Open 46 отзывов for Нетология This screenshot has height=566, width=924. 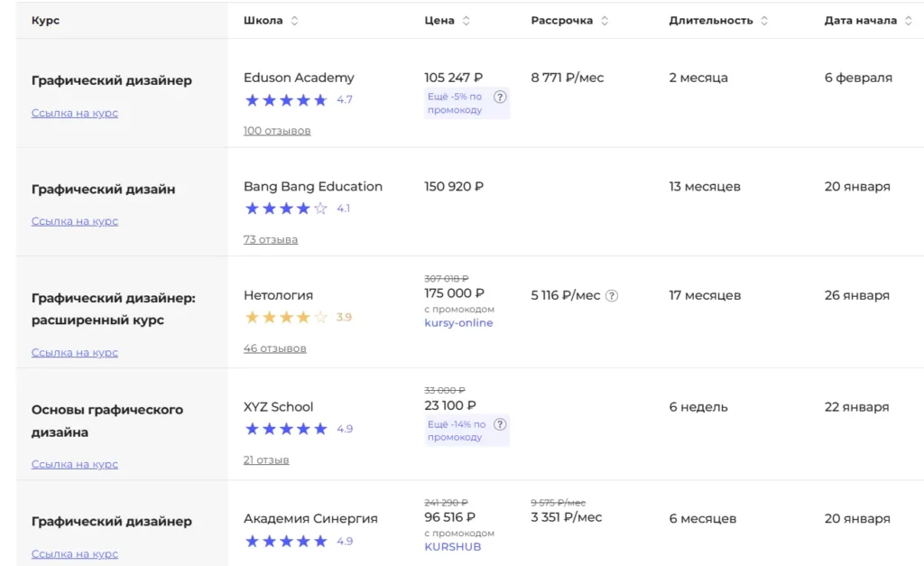(274, 348)
